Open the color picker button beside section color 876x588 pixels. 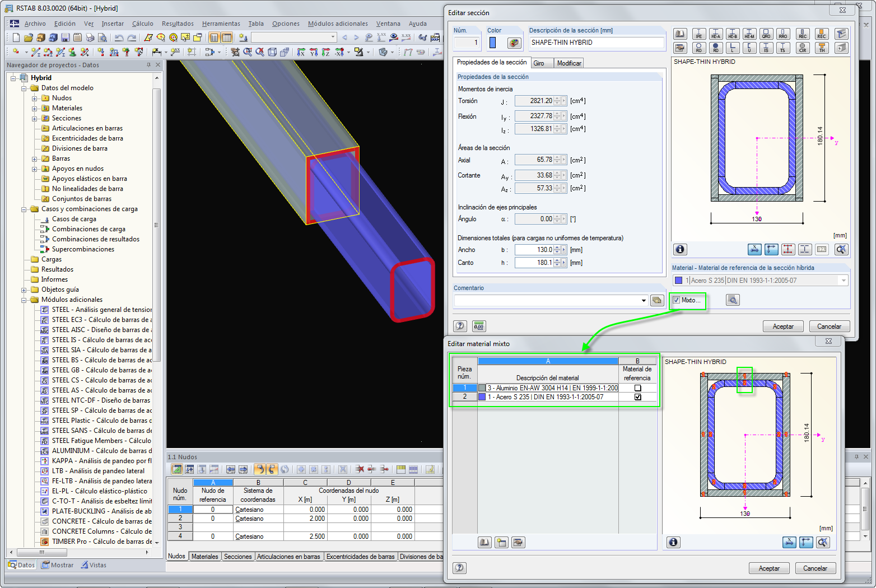pos(514,43)
